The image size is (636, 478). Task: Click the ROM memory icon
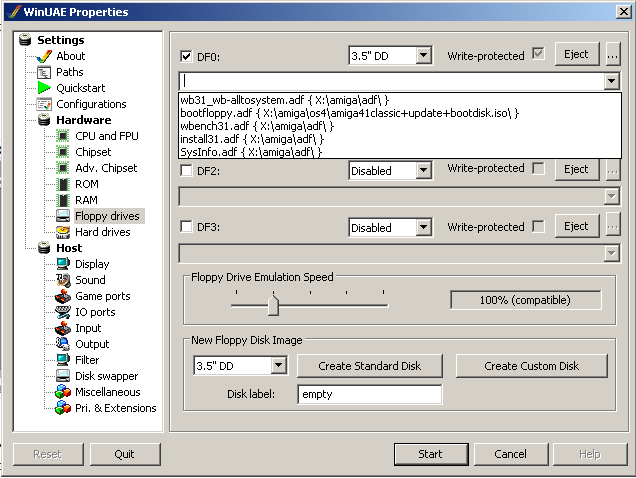point(62,184)
